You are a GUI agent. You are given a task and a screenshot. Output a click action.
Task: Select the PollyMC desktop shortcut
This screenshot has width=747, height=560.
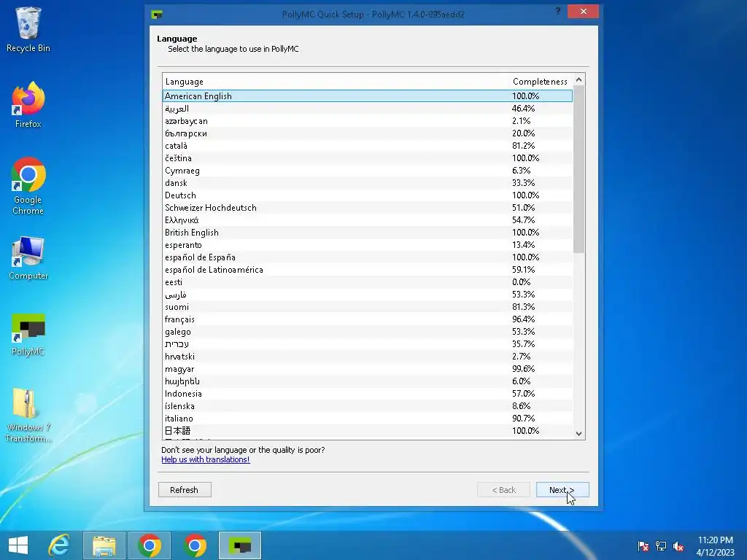[x=28, y=334]
